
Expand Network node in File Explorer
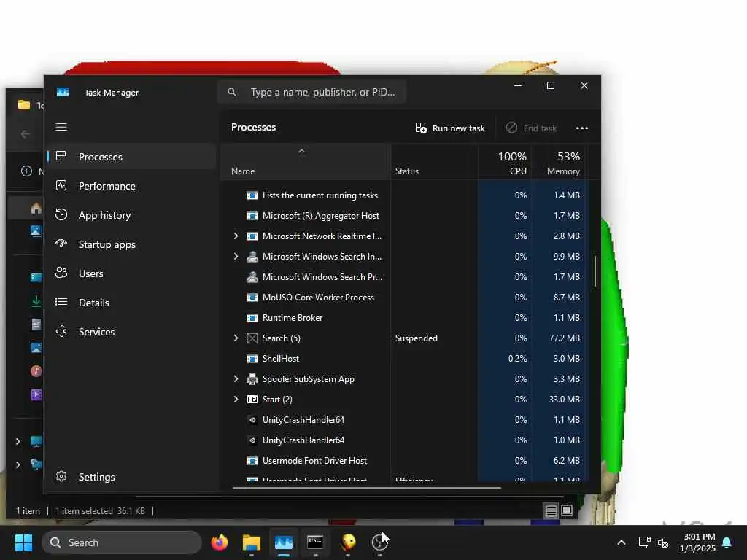[18, 464]
